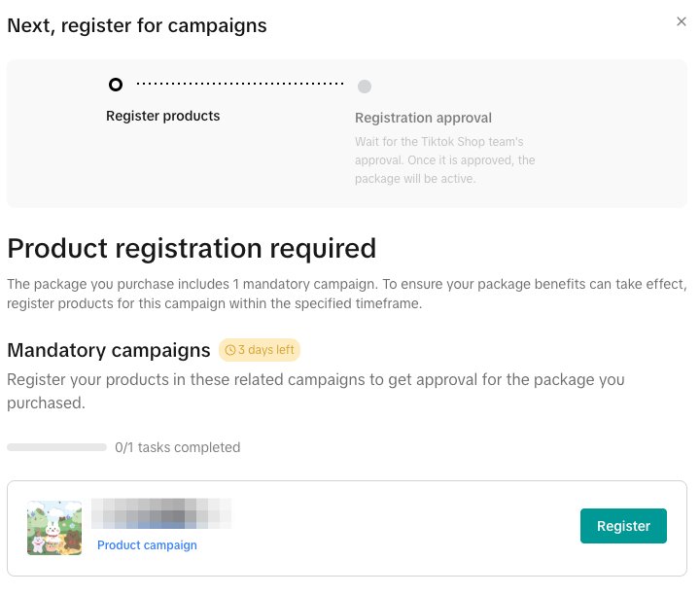Click the blurred campaign name

pos(161,512)
